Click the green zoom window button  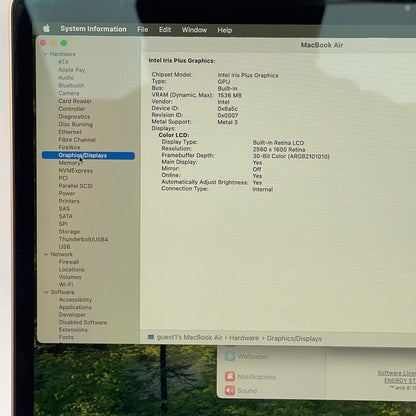pos(64,43)
